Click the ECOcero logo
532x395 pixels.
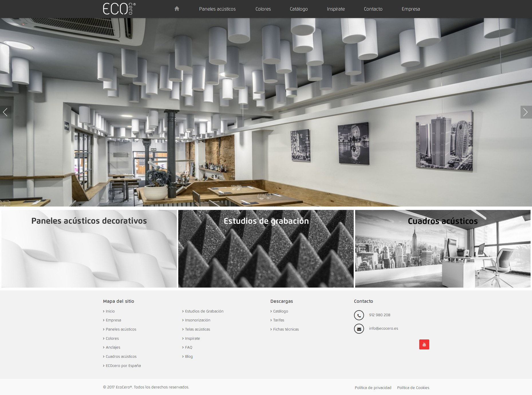119,9
